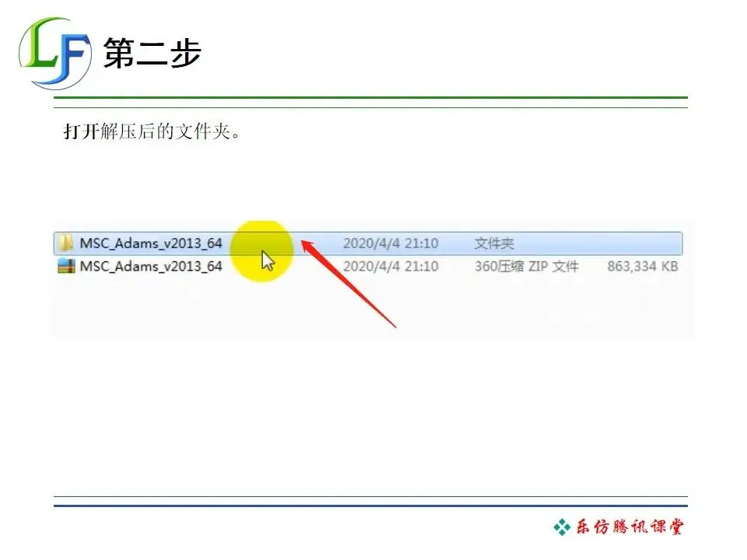Click the ZIP file name MSC_Adams_v2013_64

(x=151, y=266)
